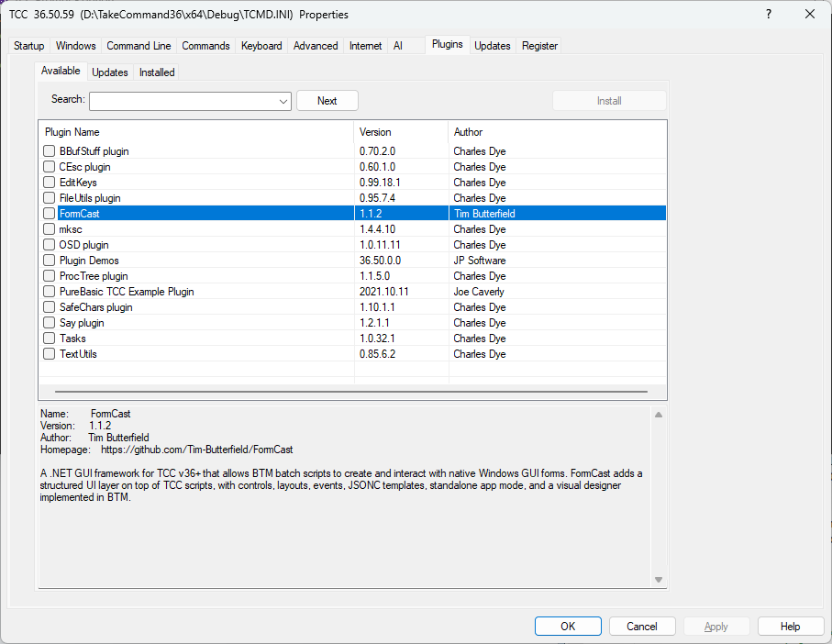Confirm with the OK button
This screenshot has width=832, height=644.
[x=568, y=627]
